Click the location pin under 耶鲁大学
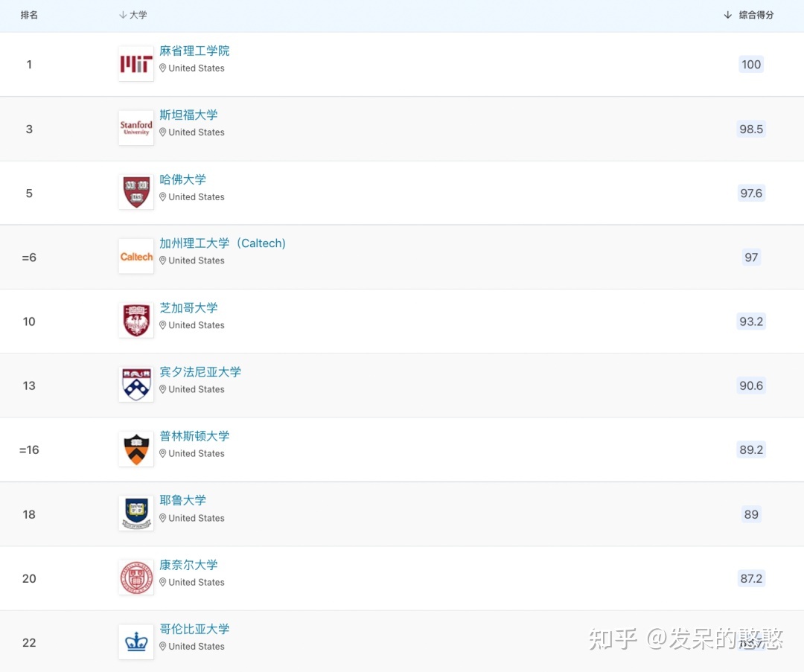Viewport: 804px width, 672px height. (162, 518)
